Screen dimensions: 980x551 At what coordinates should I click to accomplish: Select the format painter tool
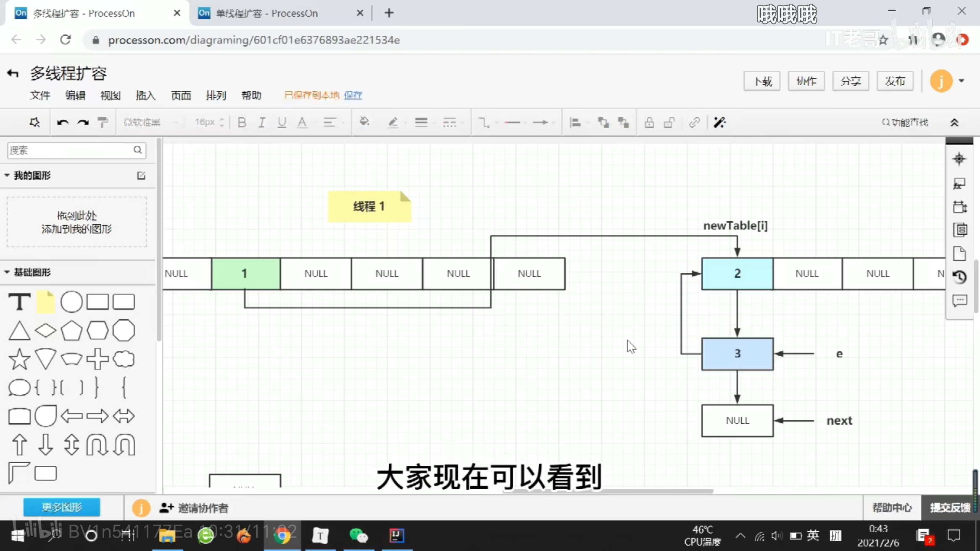pyautogui.click(x=103, y=122)
